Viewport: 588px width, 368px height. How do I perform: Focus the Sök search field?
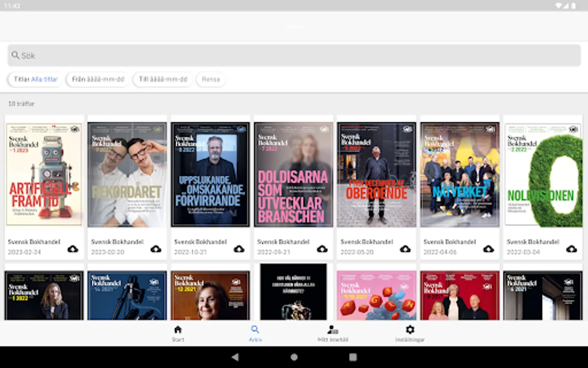click(294, 56)
